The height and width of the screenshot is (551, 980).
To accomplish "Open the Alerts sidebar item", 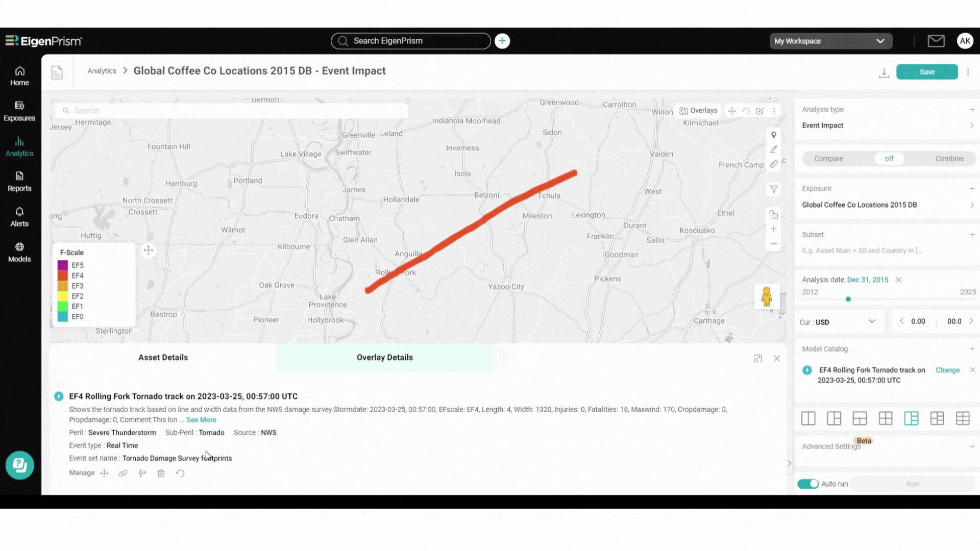I will click(x=19, y=217).
